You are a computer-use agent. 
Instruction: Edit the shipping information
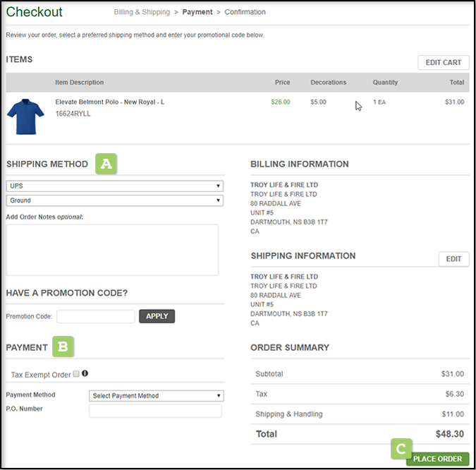coord(453,259)
